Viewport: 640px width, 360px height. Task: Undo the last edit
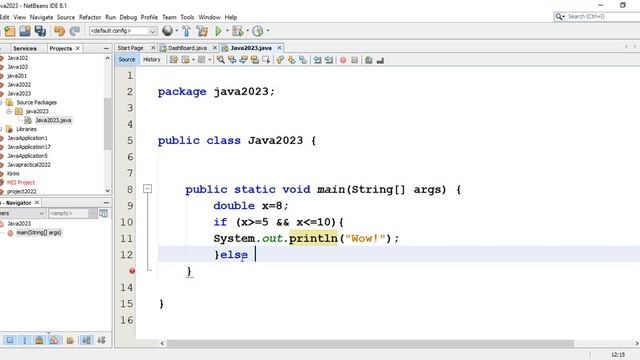point(60,31)
